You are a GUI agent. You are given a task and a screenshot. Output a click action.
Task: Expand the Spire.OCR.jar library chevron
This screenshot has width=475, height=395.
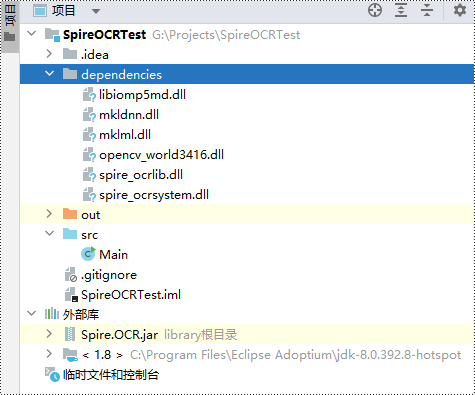[x=49, y=333]
